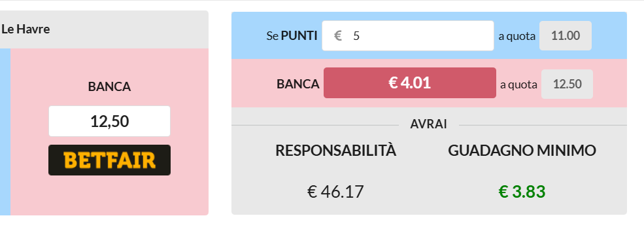Click the AVRAI divider label
The height and width of the screenshot is (237, 644).
tap(428, 124)
